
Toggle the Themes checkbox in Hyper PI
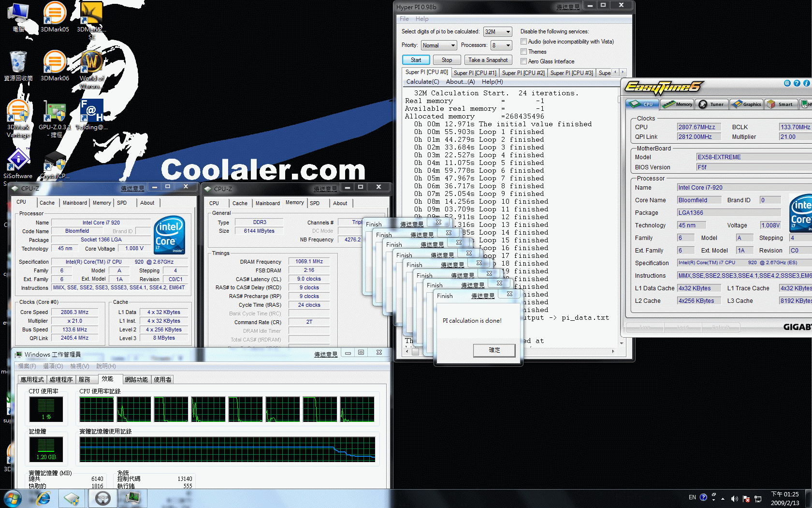click(x=523, y=52)
